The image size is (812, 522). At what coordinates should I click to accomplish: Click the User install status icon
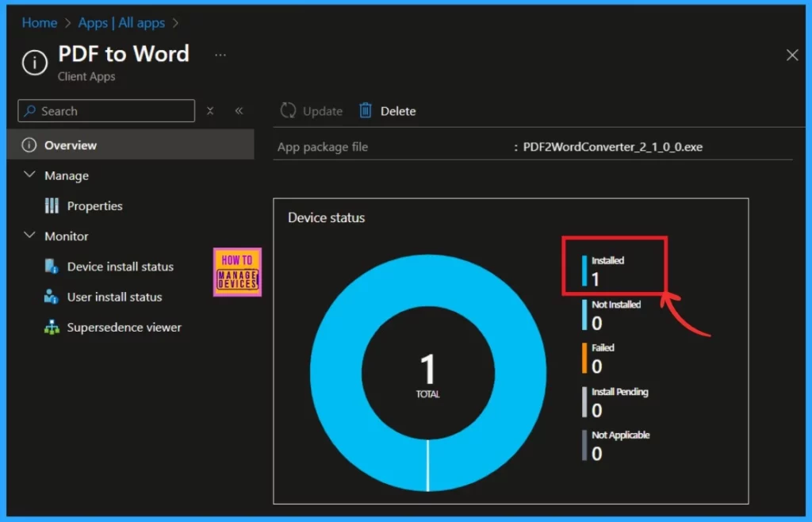click(52, 296)
